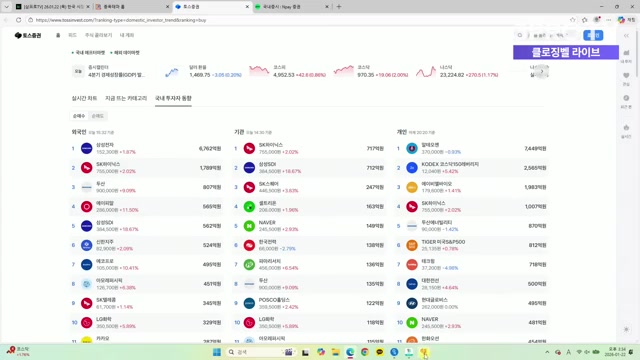640x360 pixels.
Task: Open KakaoTalk from taskbar
Action: click(379, 352)
